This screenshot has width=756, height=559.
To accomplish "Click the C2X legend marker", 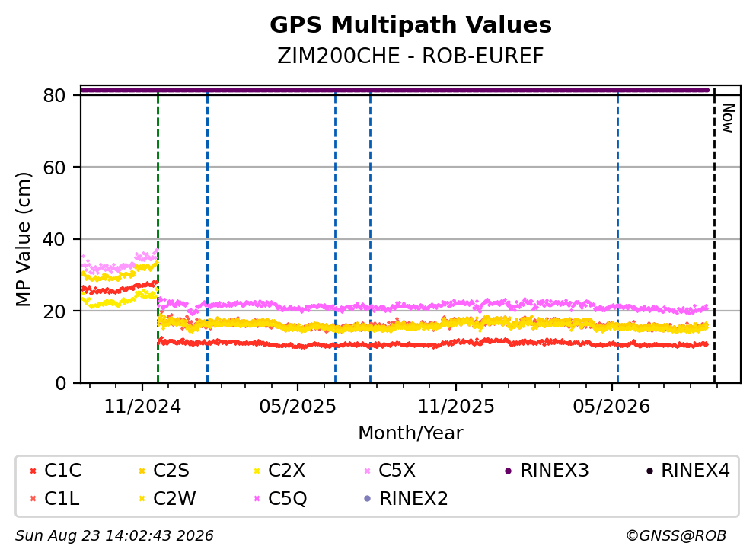I will (x=257, y=471).
